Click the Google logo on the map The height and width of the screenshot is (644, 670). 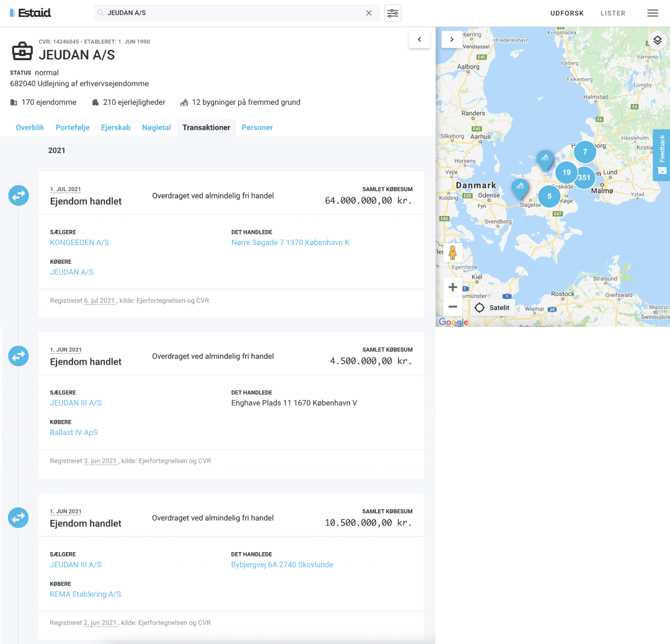point(453,322)
